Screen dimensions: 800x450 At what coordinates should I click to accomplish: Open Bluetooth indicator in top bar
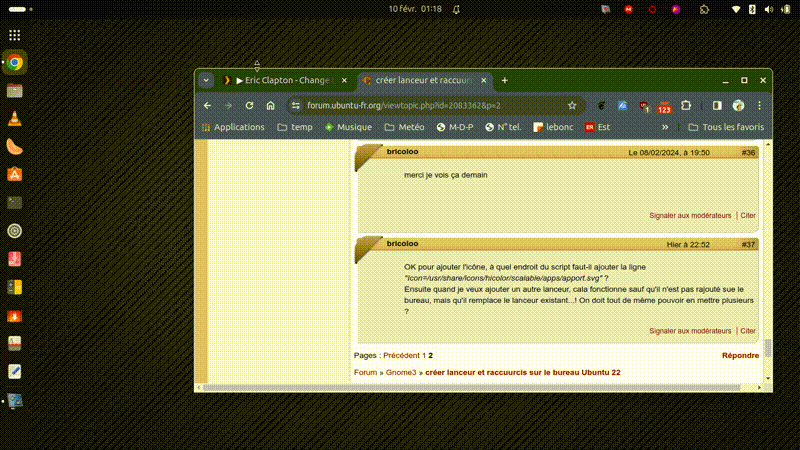(x=752, y=9)
